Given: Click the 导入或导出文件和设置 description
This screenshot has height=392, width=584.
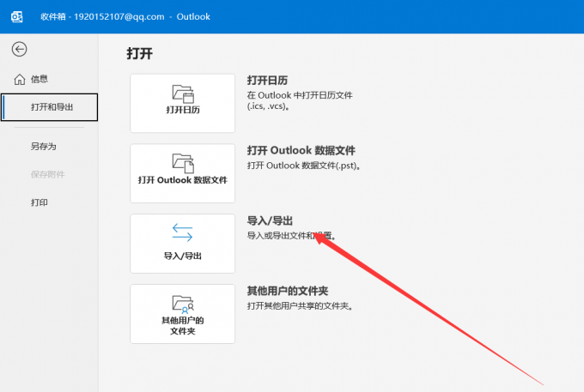Looking at the screenshot, I should pos(292,235).
